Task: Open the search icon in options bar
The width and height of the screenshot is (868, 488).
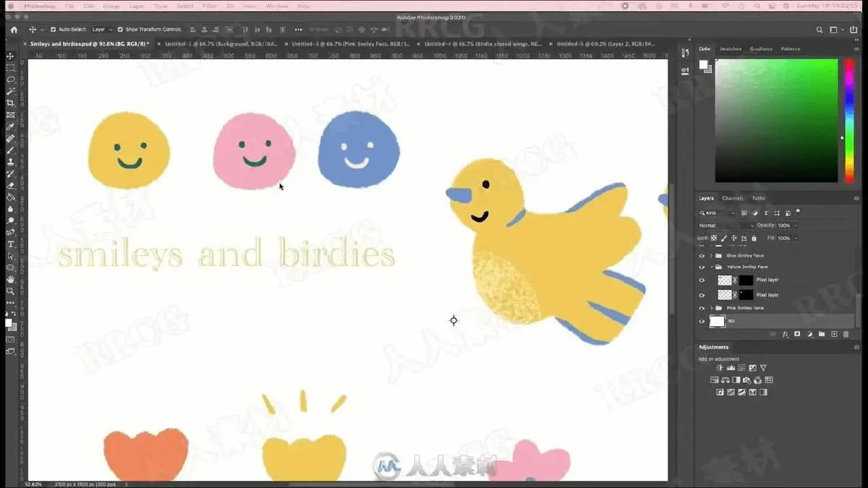Action: tap(819, 30)
